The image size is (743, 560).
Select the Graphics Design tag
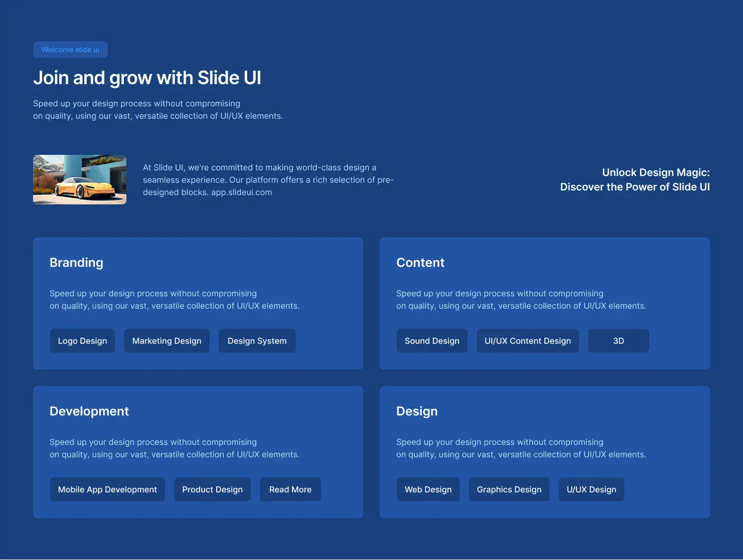[x=509, y=489]
